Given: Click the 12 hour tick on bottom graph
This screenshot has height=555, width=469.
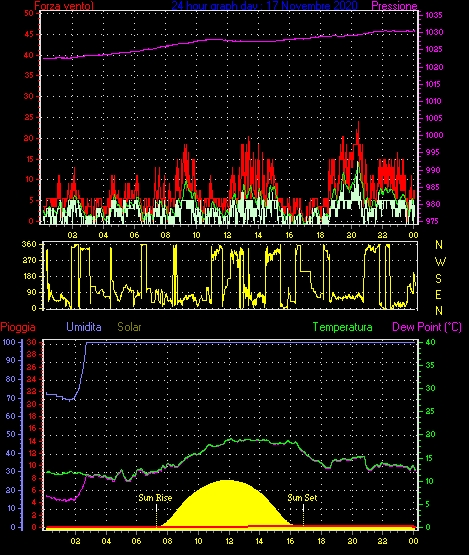Looking at the screenshot, I should [229, 541].
